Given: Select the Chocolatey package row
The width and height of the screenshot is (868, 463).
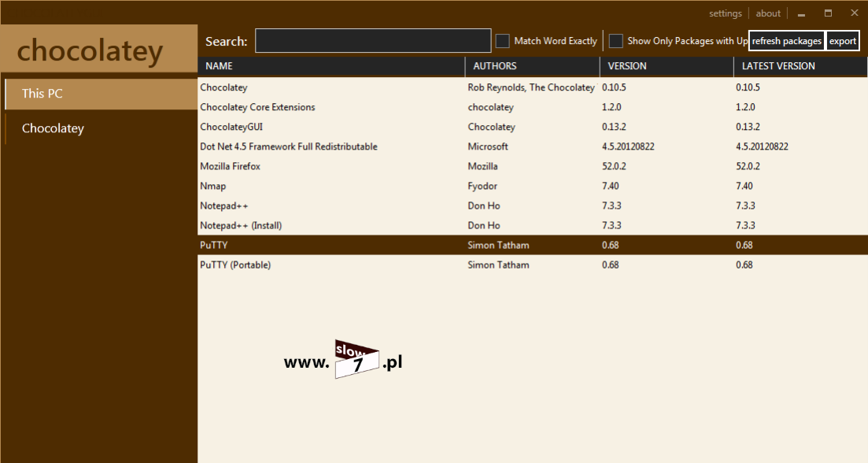Looking at the screenshot, I should coord(533,87).
